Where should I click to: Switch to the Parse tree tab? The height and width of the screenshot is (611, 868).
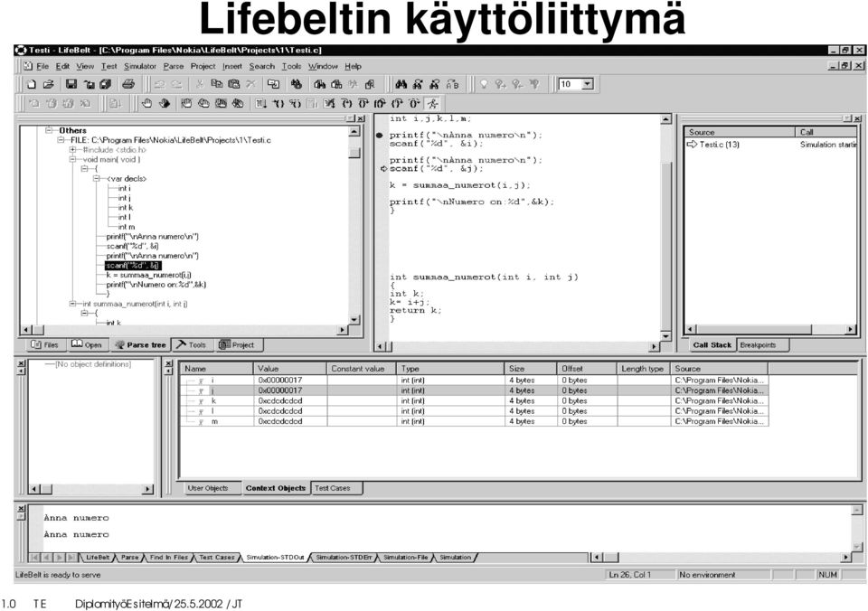point(141,344)
